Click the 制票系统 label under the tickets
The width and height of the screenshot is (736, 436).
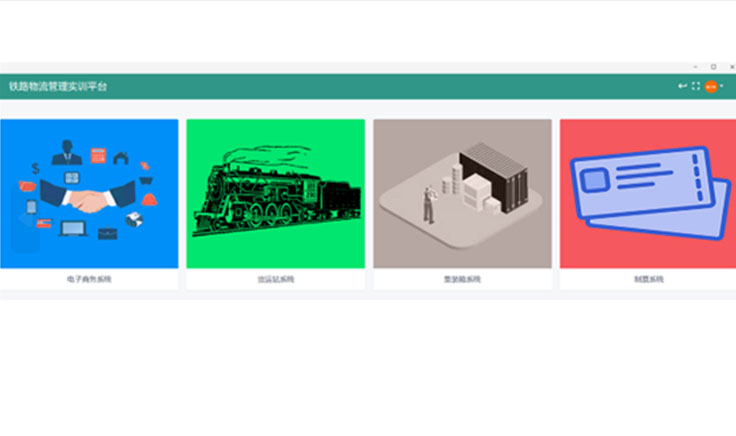click(x=649, y=279)
